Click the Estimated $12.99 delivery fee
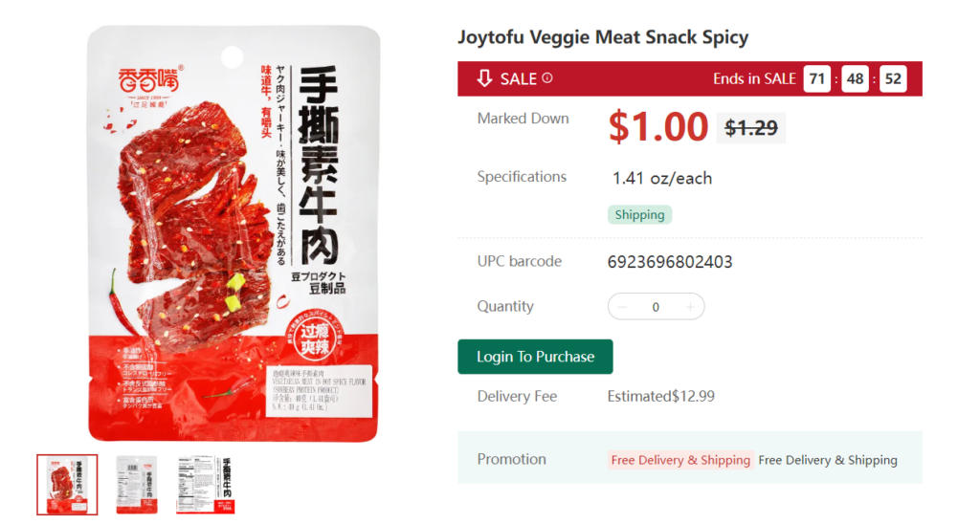The height and width of the screenshot is (524, 980). [661, 396]
